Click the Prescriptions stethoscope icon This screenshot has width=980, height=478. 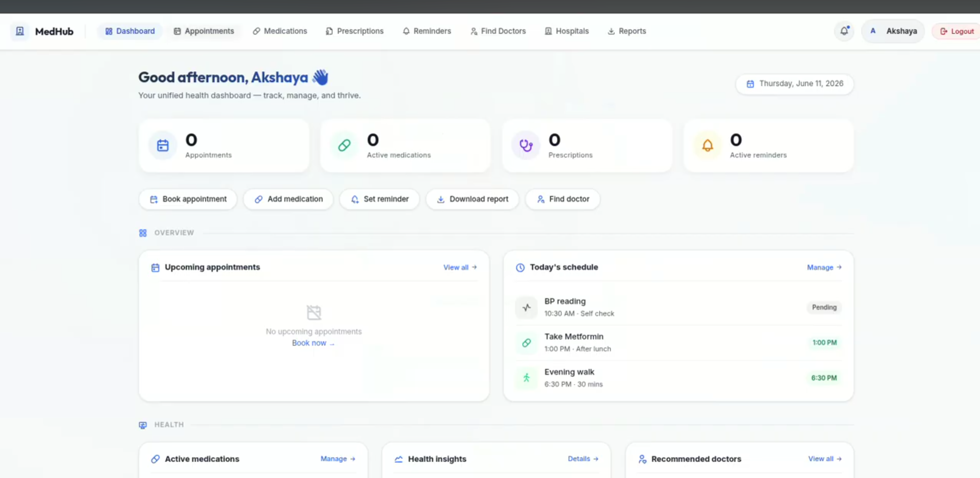coord(526,145)
